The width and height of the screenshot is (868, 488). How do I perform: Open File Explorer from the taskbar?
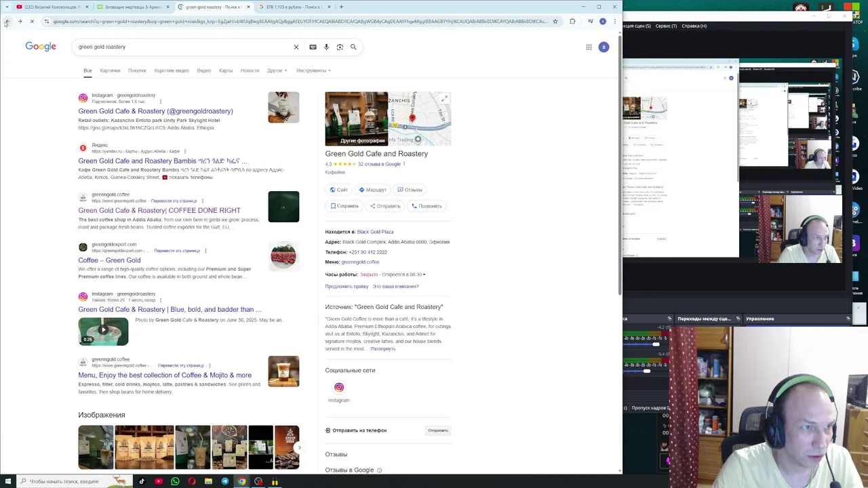(208, 481)
